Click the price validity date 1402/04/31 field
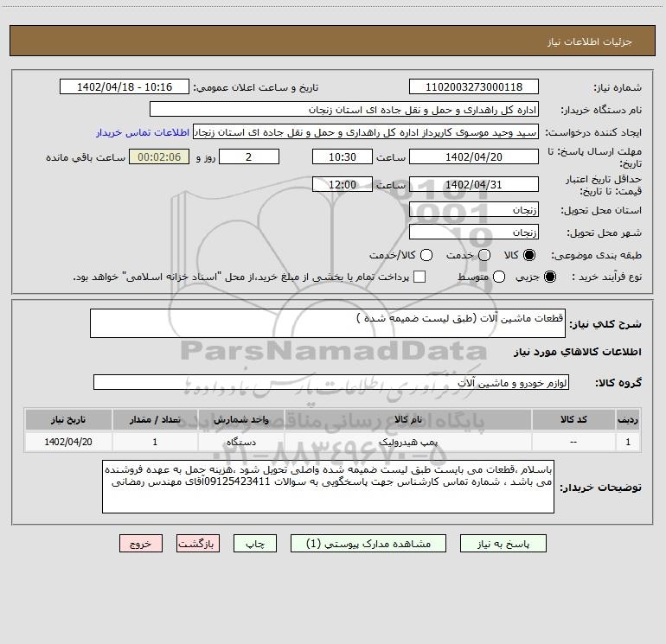The image size is (666, 644). 474,184
